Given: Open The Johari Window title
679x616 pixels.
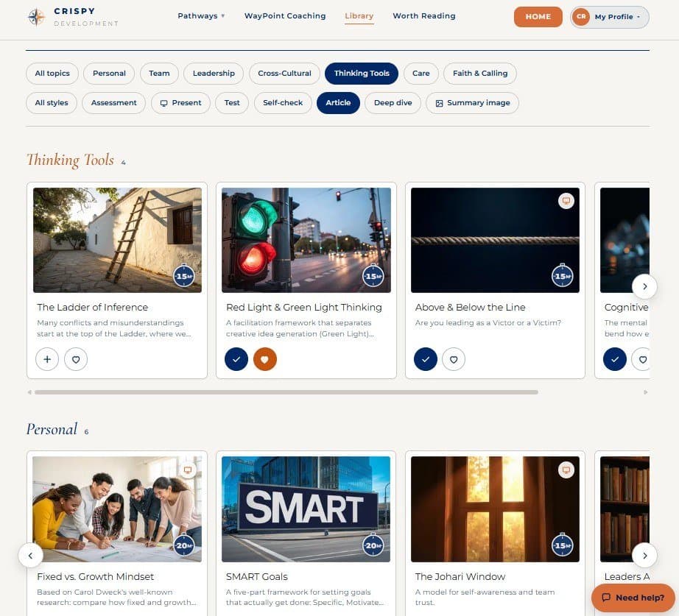Looking at the screenshot, I should [460, 576].
